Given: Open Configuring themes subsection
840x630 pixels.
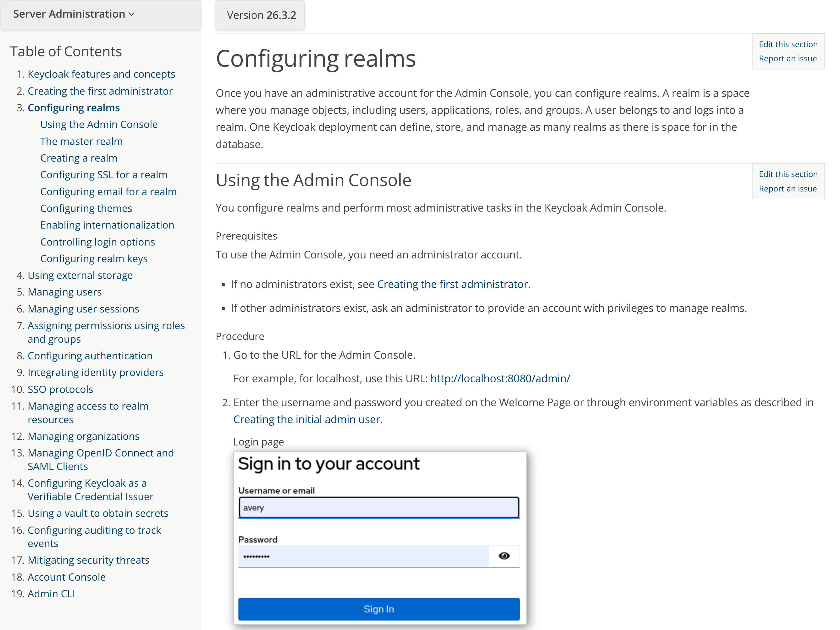Looking at the screenshot, I should click(x=86, y=208).
